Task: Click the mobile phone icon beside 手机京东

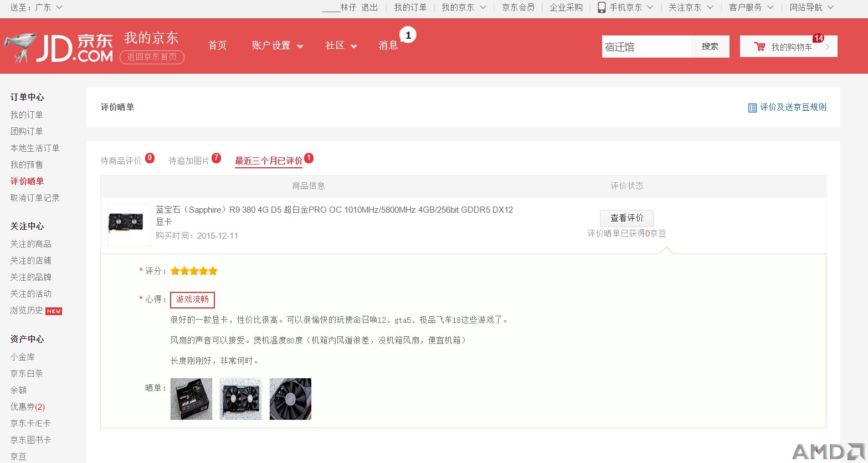Action: (602, 7)
